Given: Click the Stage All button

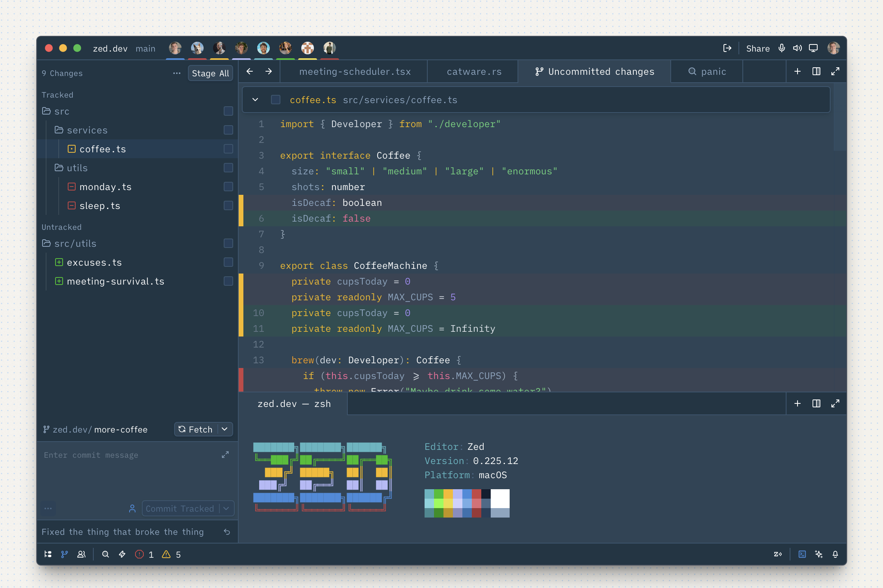Looking at the screenshot, I should click(x=210, y=73).
